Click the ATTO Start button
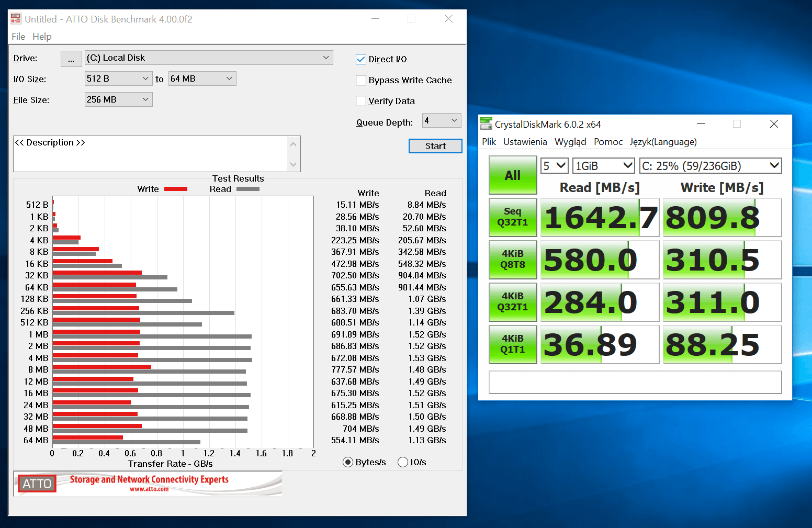This screenshot has height=528, width=812. [435, 146]
